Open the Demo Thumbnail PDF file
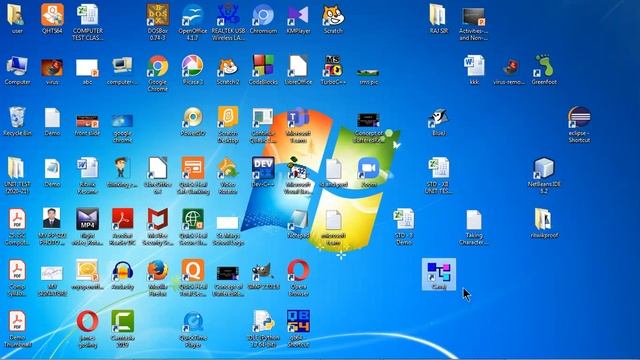 [17, 322]
